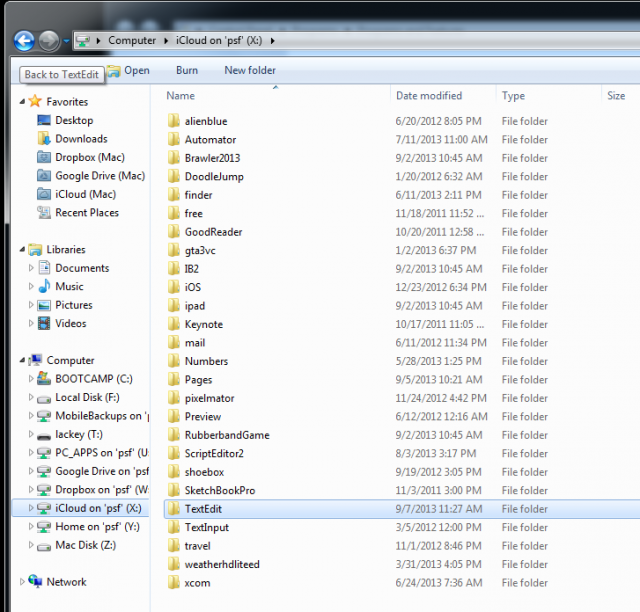
Task: Select the gta3vc folder
Action: 200,251
